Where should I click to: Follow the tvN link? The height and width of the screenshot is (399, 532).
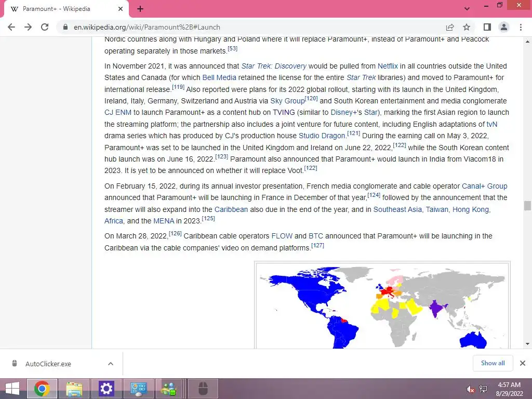491,124
